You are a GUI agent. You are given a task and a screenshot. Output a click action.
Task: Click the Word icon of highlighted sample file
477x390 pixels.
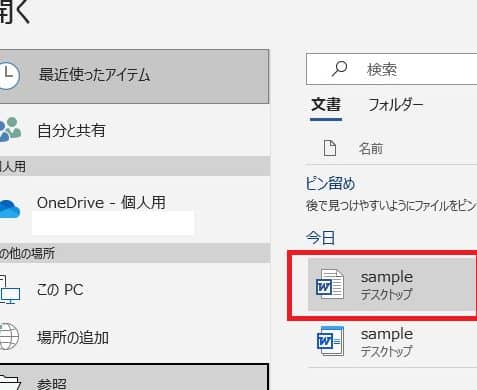point(329,284)
